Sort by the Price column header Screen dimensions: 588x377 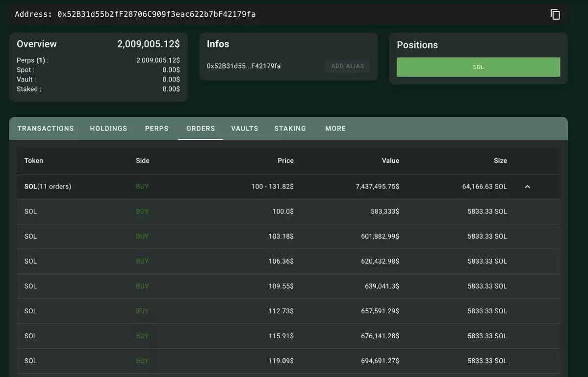tap(286, 161)
